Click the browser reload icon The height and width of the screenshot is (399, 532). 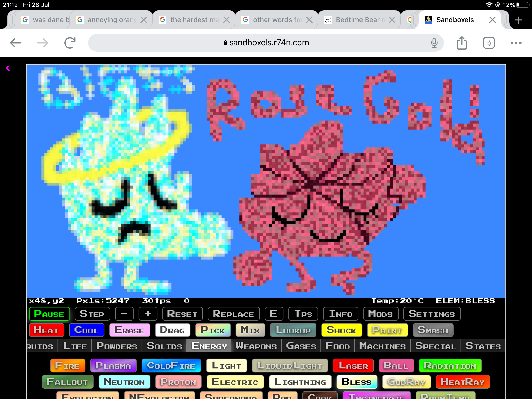70,43
